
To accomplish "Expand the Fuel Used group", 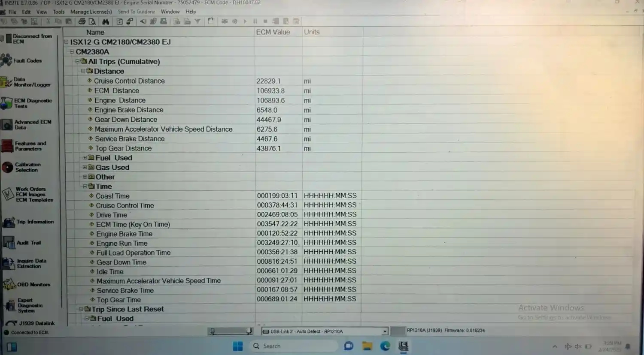I will click(x=85, y=158).
